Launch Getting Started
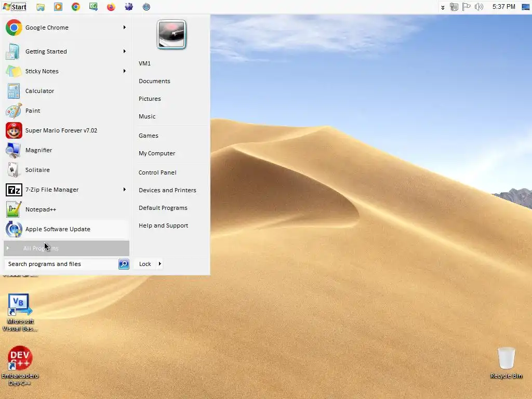 tap(66, 51)
